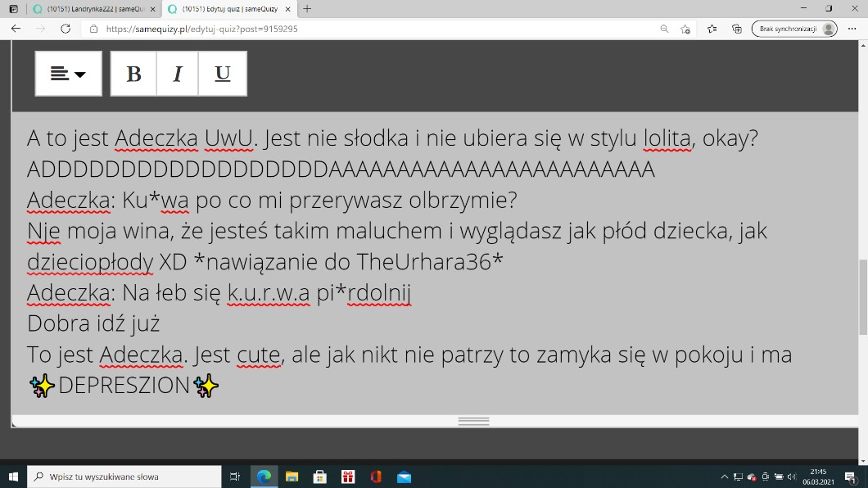Open the text alignment dropdown
Image resolution: width=868 pixels, height=488 pixels.
pyautogui.click(x=69, y=74)
